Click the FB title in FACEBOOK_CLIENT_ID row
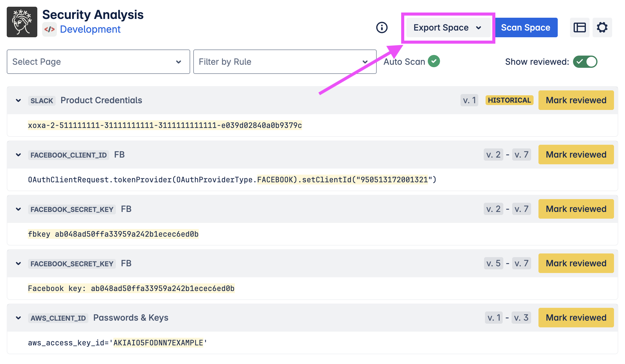625x364 pixels. pos(119,155)
